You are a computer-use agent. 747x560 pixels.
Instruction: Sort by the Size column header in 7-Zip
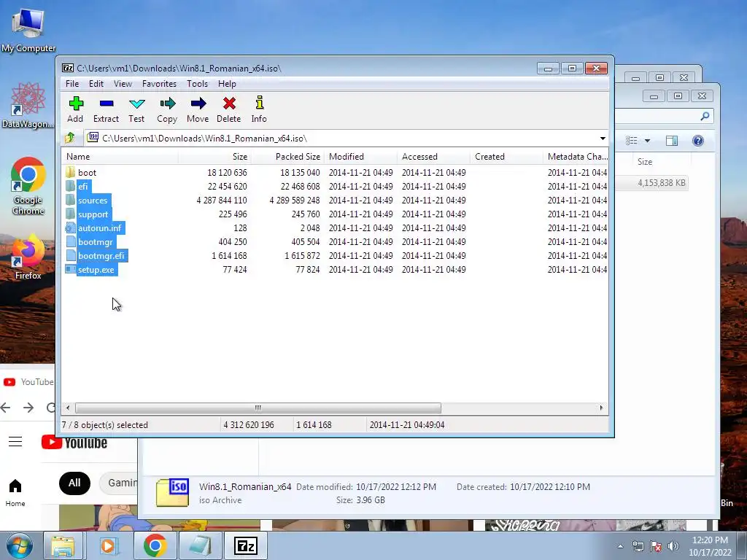pos(215,157)
